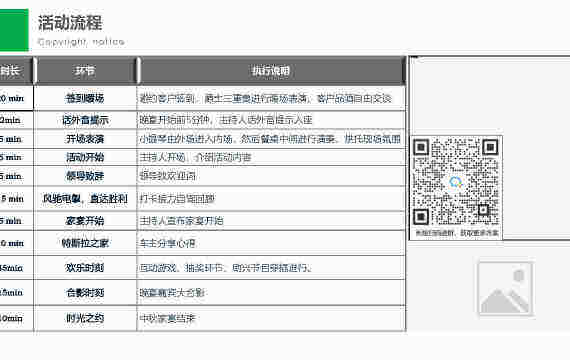Click the green square beside the title
This screenshot has height=360, width=570.
14,30
